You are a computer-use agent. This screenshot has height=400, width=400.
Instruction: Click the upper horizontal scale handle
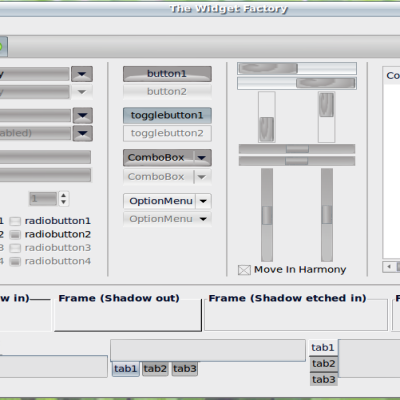[x=297, y=149]
